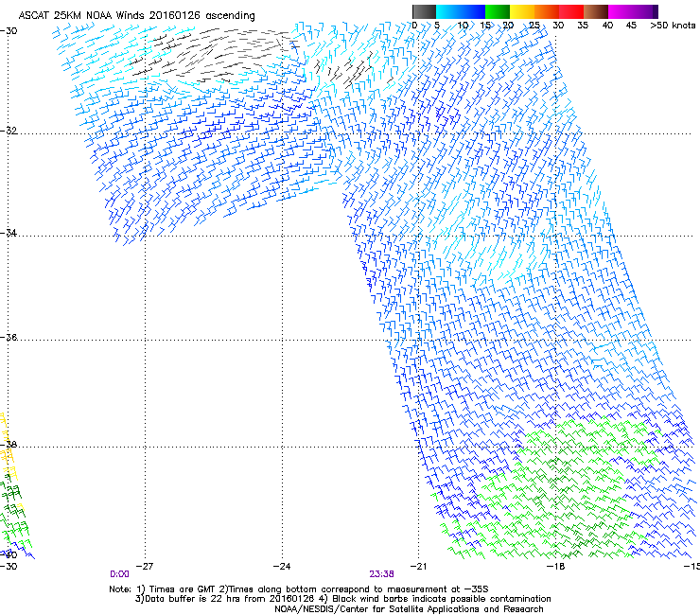Click the legend scale value '40'

(x=607, y=26)
